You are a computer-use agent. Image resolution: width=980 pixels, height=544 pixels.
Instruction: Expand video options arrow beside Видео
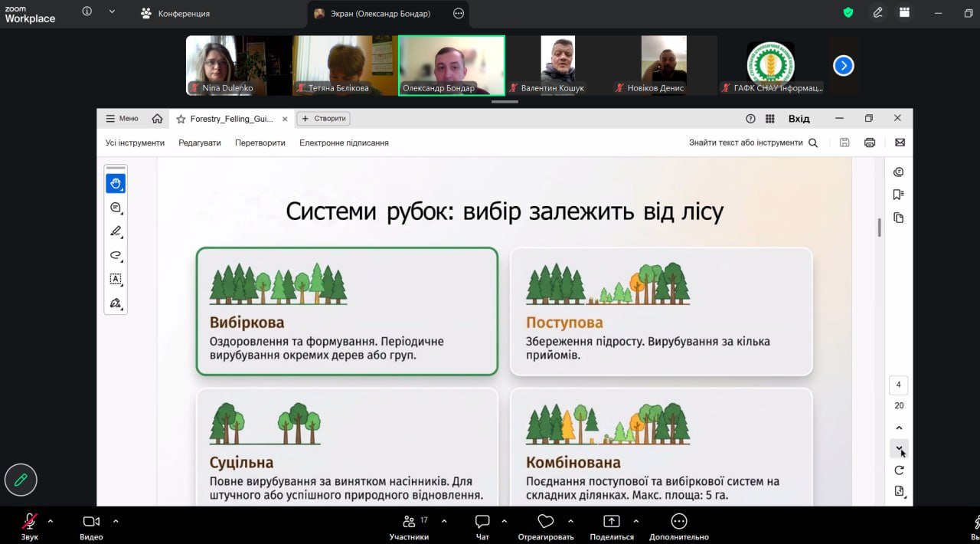click(x=116, y=521)
